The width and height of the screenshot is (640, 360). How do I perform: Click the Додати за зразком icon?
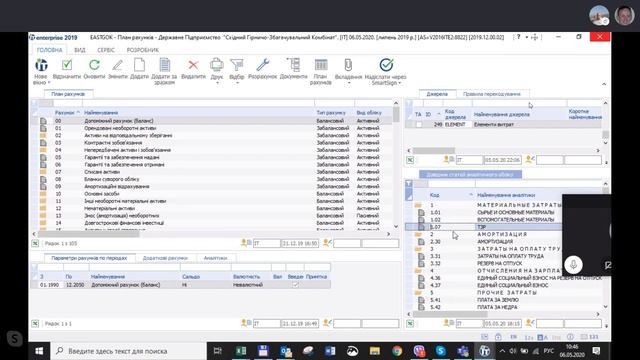[164, 64]
